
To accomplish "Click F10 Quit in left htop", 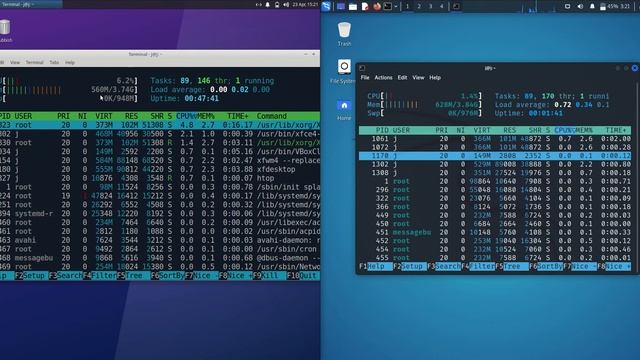I will (303, 276).
